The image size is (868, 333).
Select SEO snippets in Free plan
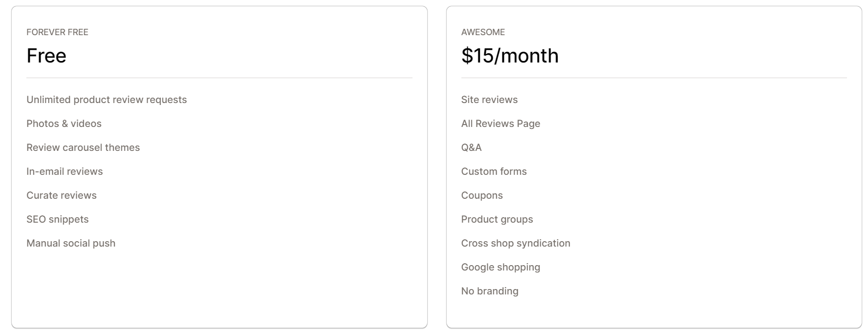point(58,219)
